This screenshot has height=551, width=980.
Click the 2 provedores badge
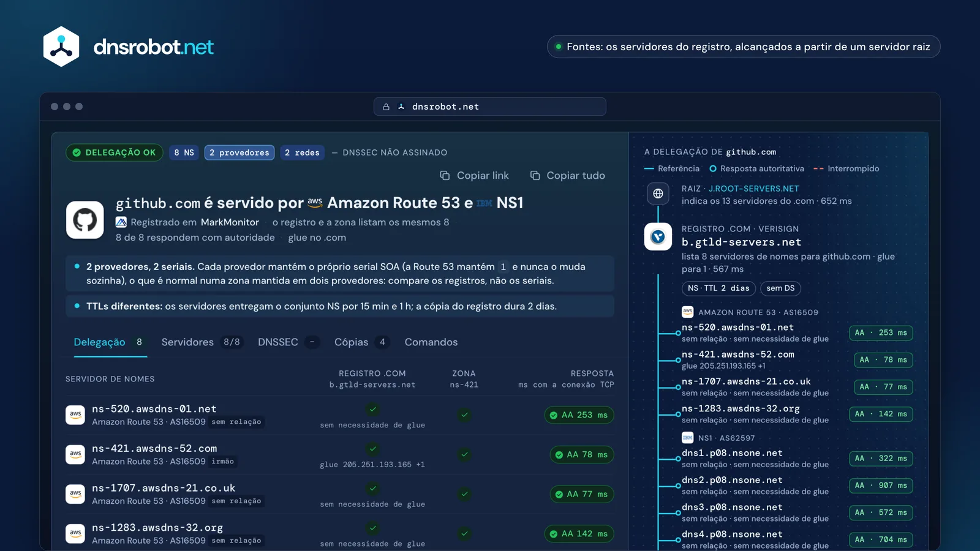[239, 152]
